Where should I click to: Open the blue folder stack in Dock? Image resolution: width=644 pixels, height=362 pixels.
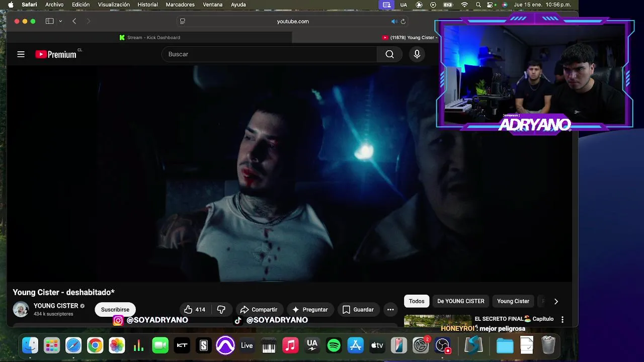(505, 345)
